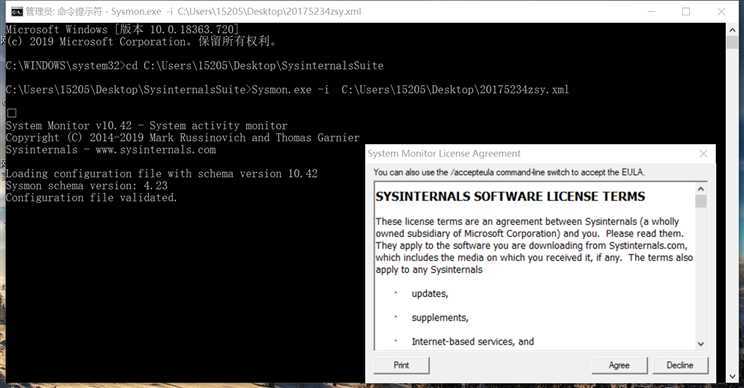Click command prompt scrollbar down arrow
This screenshot has width=744, height=388.
pos(733,376)
